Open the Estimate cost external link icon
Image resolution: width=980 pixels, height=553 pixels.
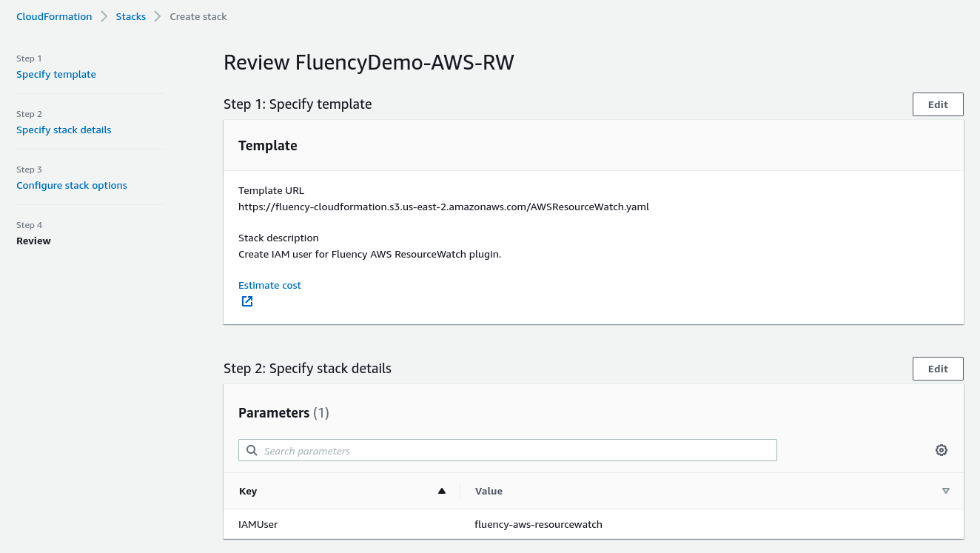click(247, 301)
